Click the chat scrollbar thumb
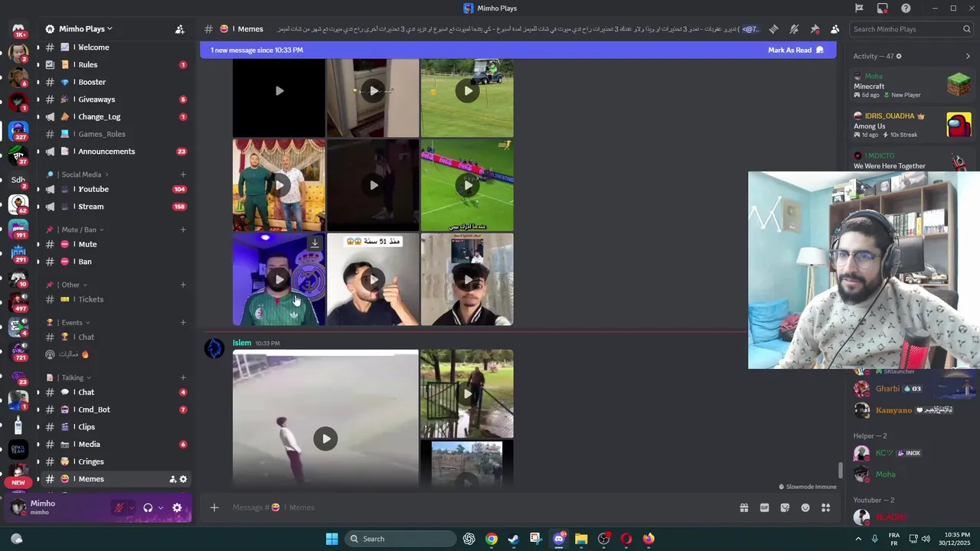 840,471
